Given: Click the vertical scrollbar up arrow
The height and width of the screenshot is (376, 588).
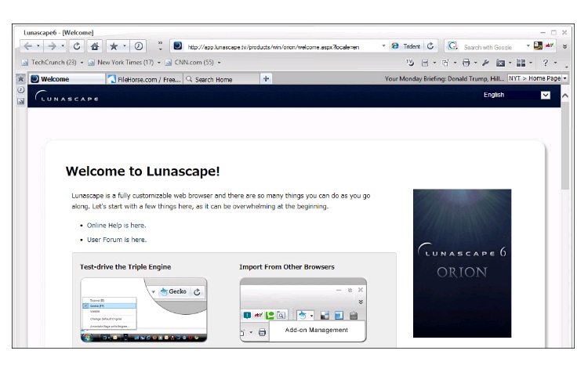Looking at the screenshot, I should 565,96.
